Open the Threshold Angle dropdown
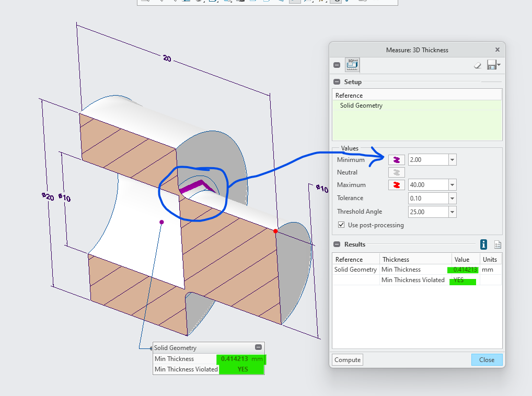The width and height of the screenshot is (532, 396). (452, 211)
